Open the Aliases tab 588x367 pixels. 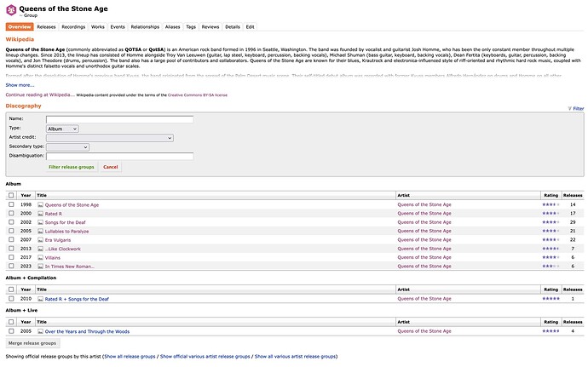click(x=172, y=27)
